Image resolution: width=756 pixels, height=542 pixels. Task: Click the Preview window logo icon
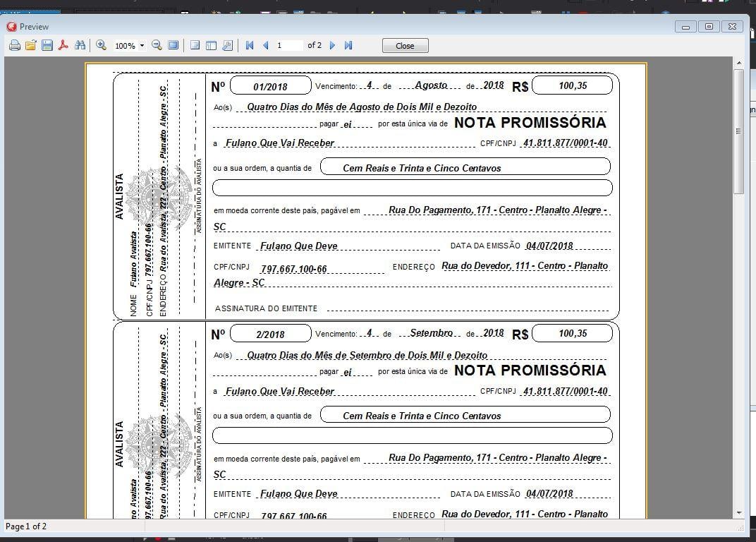[11, 27]
